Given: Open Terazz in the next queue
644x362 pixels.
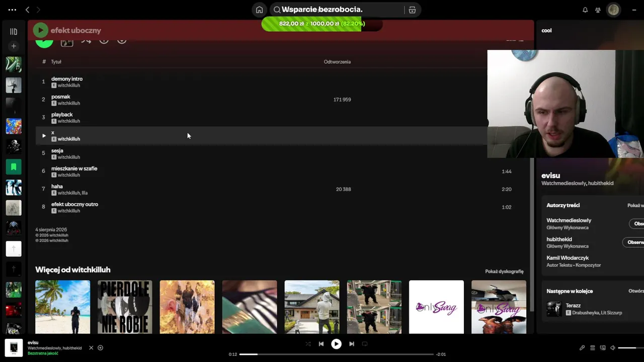Looking at the screenshot, I should click(573, 305).
